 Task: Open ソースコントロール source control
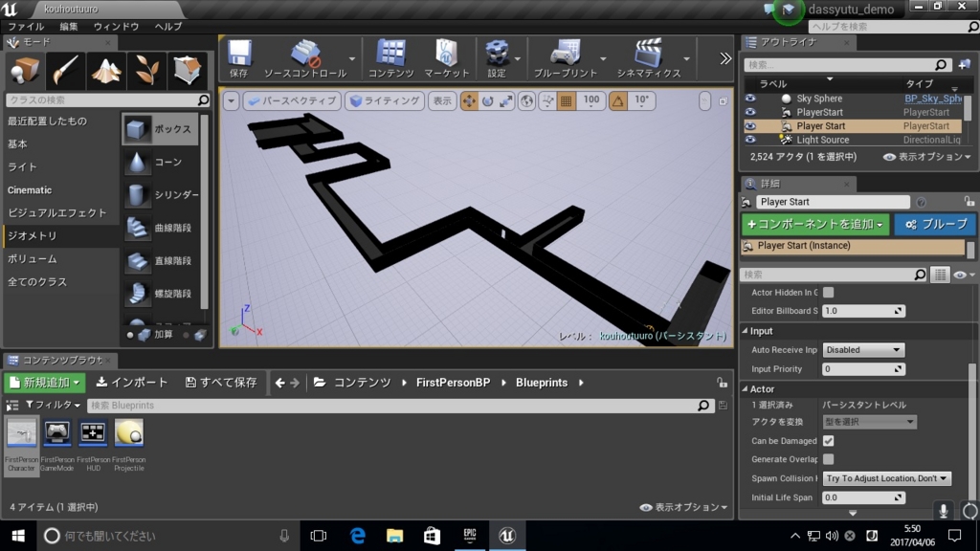coord(305,58)
